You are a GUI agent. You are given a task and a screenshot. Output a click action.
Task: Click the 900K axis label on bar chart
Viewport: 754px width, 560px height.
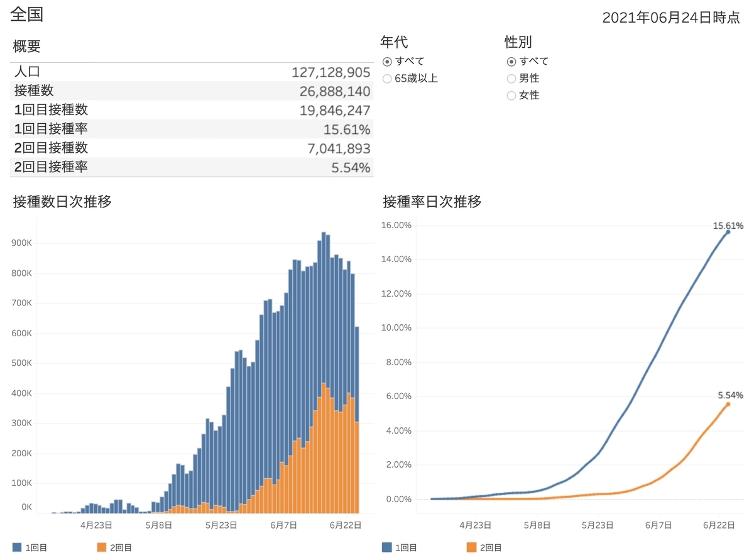(x=21, y=244)
